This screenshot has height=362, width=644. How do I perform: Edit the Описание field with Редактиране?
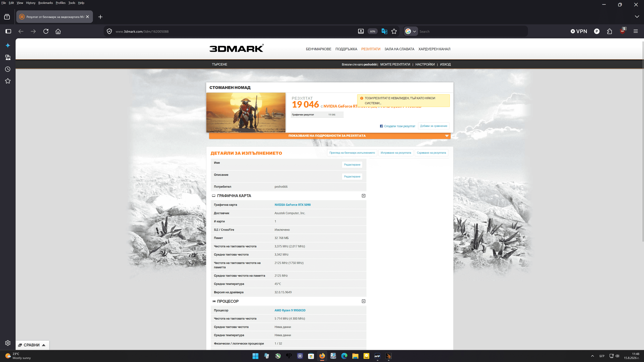352,176
